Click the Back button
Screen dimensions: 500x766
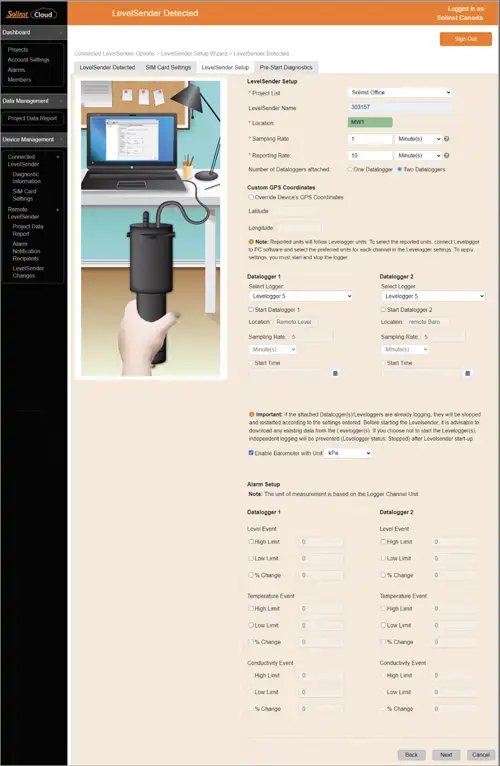412,755
